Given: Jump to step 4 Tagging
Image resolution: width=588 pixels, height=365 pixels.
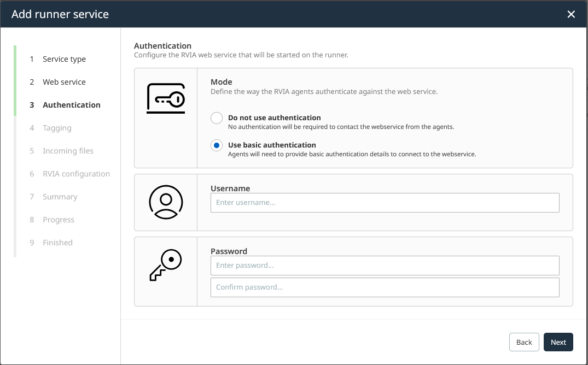Looking at the screenshot, I should 57,128.
